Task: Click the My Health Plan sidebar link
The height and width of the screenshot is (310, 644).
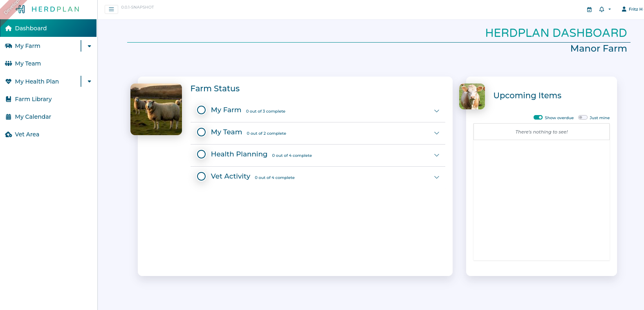Action: [37, 81]
